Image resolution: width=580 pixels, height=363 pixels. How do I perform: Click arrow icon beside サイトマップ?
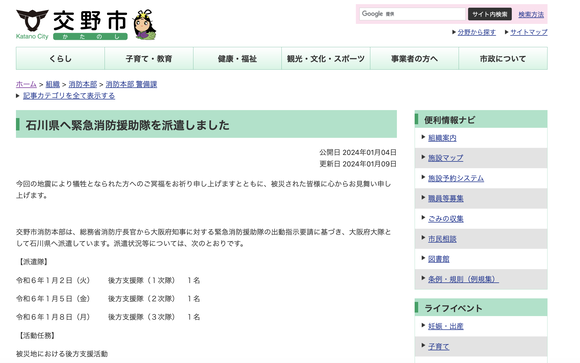tap(506, 32)
